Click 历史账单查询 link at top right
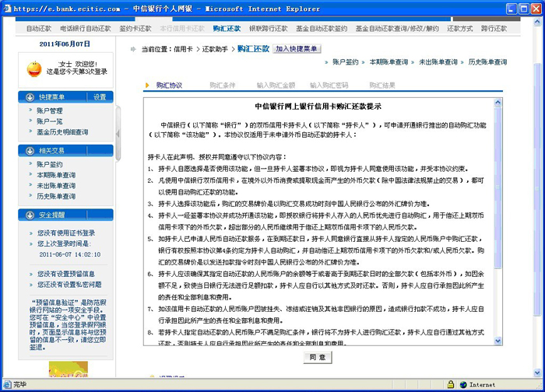This screenshot has width=545, height=392. 510,61
